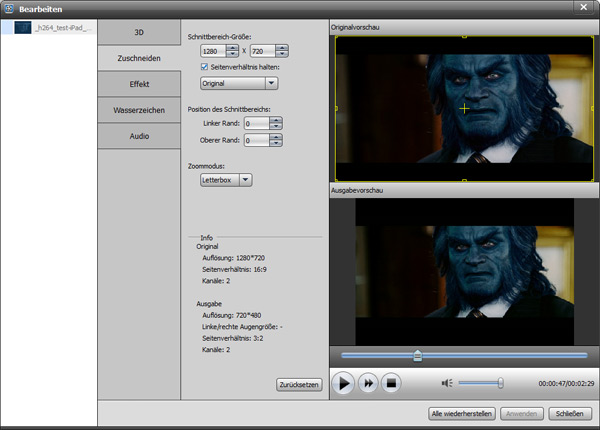This screenshot has height=430, width=600.
Task: Click the 'Auflösung: 1280*720' info text
Action: pos(233,258)
